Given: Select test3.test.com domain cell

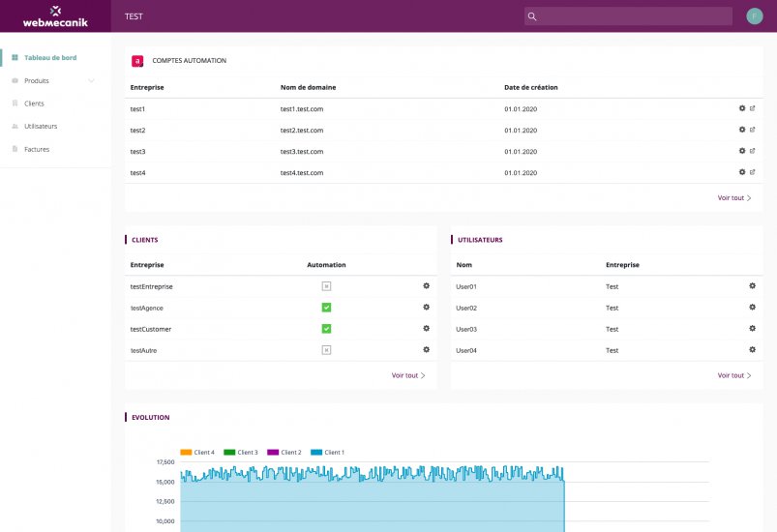Looking at the screenshot, I should pyautogui.click(x=302, y=152).
